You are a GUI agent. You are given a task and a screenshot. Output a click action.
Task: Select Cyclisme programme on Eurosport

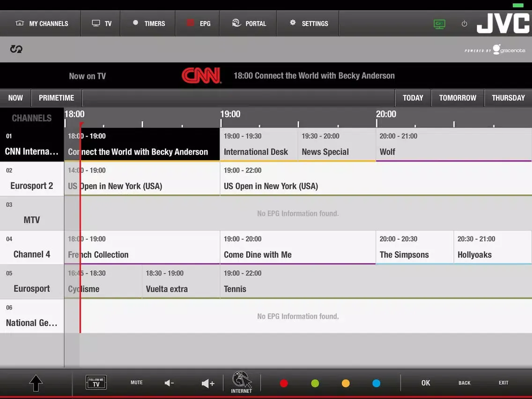tap(103, 281)
